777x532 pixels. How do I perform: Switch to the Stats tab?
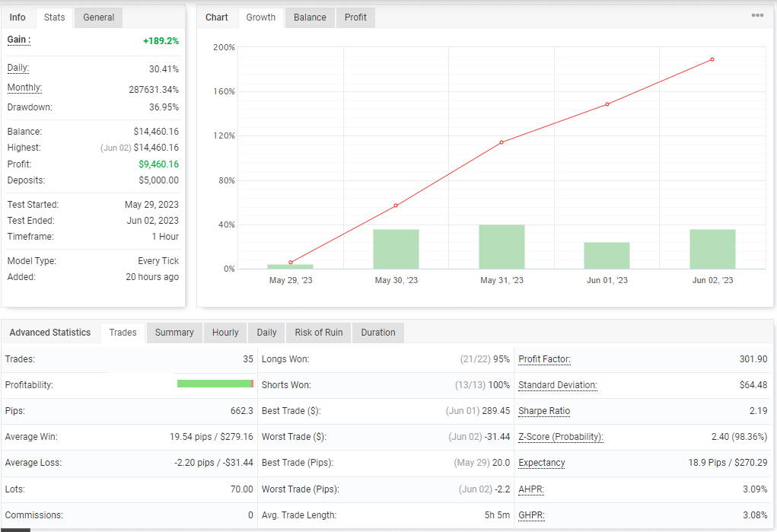[x=54, y=18]
